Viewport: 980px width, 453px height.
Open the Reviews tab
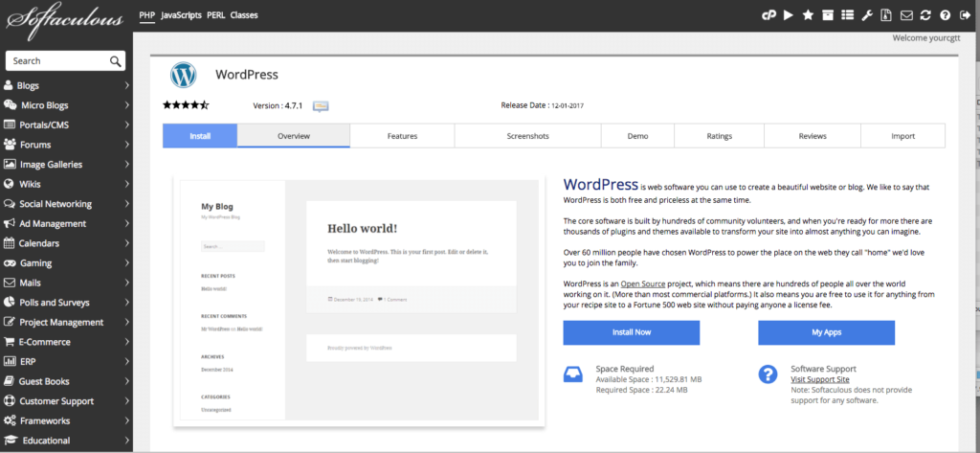pos(813,136)
